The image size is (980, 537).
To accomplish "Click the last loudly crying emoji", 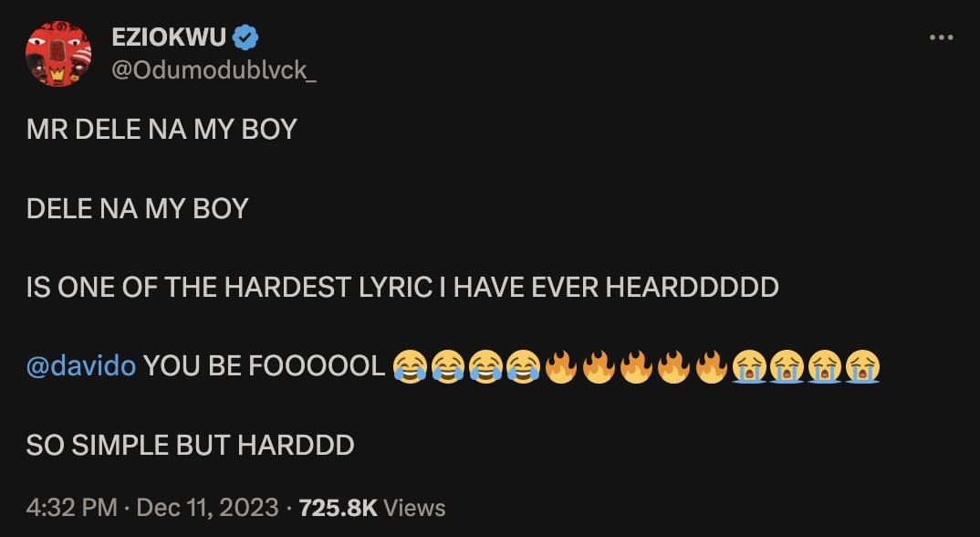I will (x=862, y=366).
